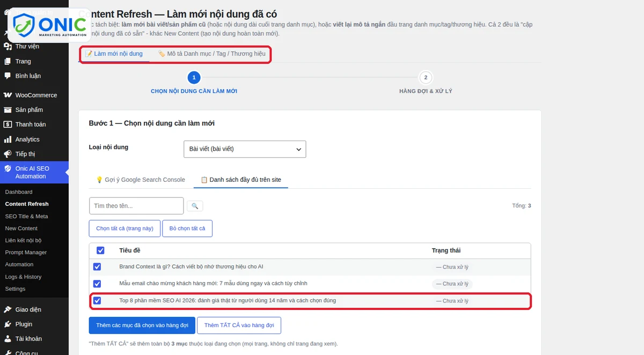Click the Tìm theo tên search field
The width and height of the screenshot is (644, 355).
point(136,206)
